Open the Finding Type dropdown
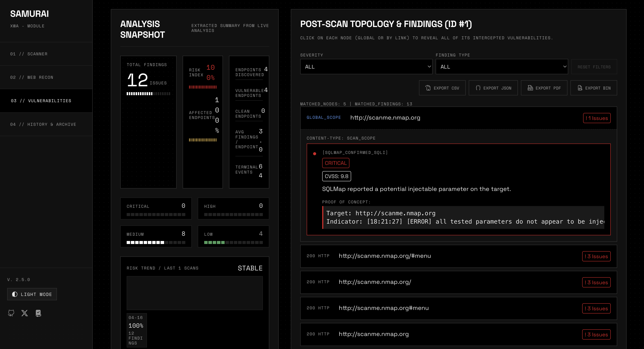Screen dimensions: 644x349 [x=502, y=67]
